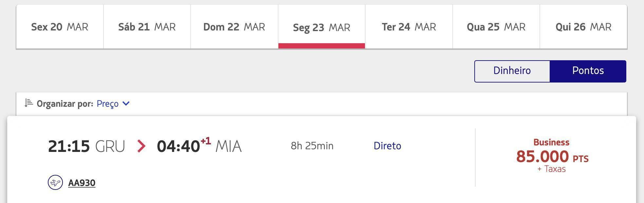Click the red arrow between GRU and MIA
This screenshot has width=644, height=203.
point(141,146)
